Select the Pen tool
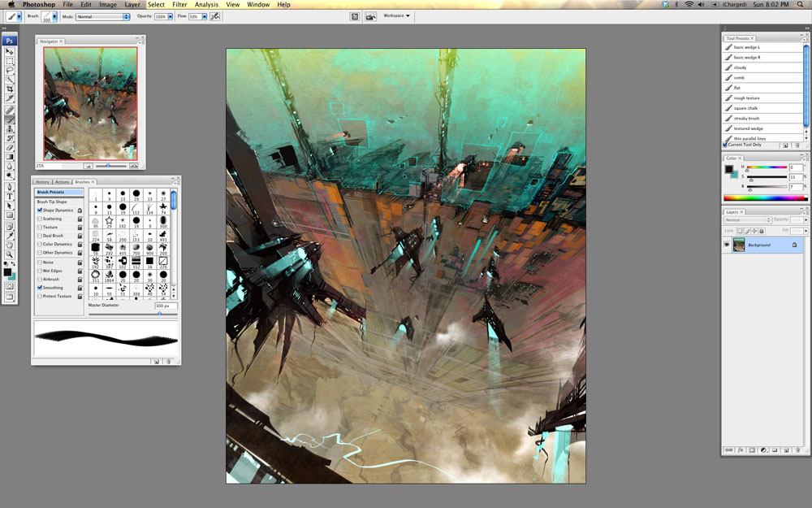Viewport: 812px width, 508px height. click(9, 187)
